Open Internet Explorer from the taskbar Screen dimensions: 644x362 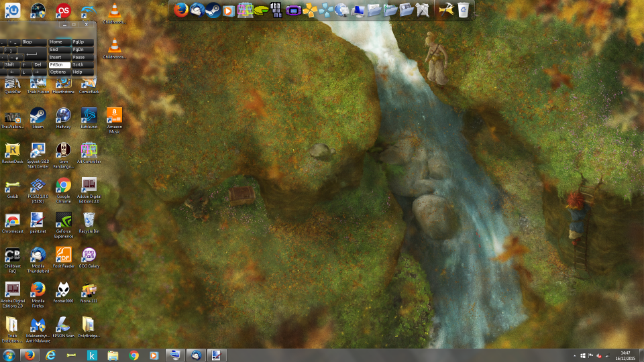50,355
